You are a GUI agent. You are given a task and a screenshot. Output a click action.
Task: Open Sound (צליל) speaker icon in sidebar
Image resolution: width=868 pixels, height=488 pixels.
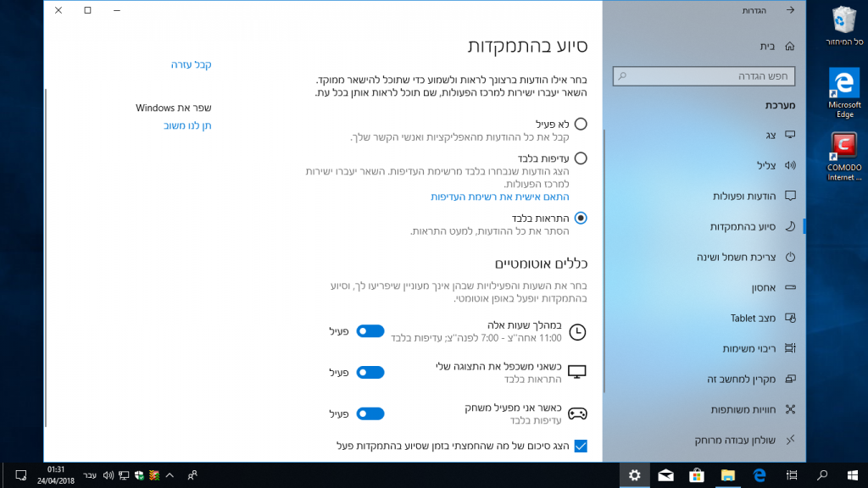pos(790,165)
